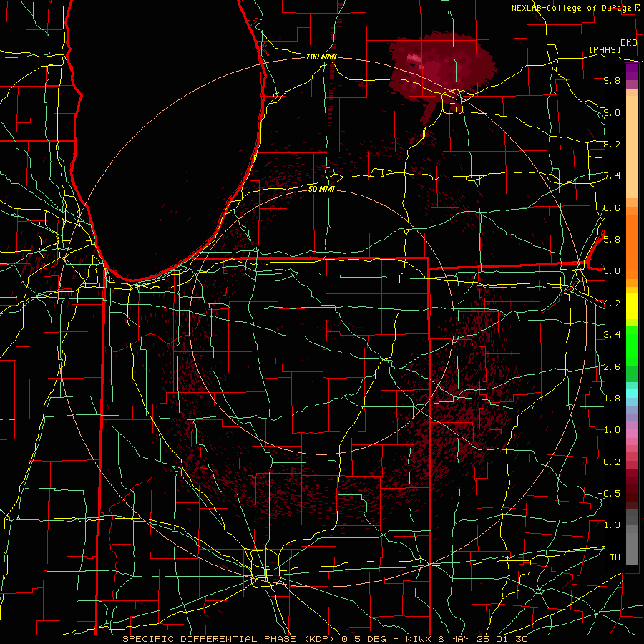Pick the pale peach colorbar segment
Viewport: 644px width, 644px height.
(632, 148)
